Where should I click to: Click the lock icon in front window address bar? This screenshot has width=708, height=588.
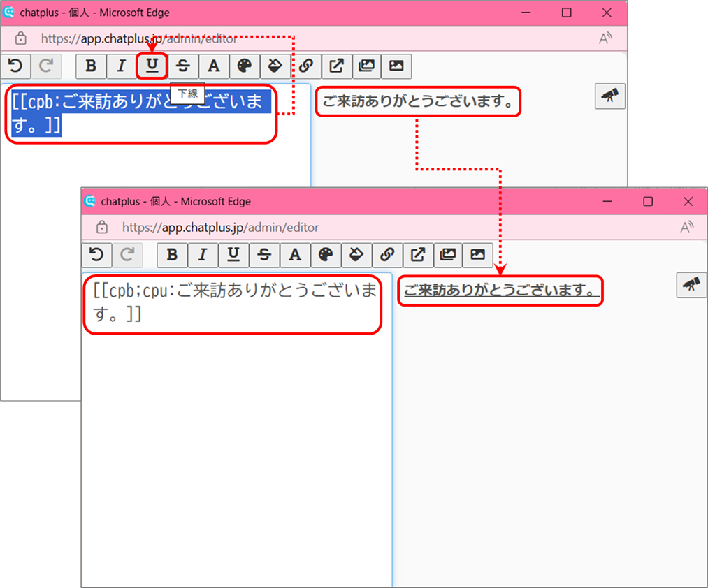pos(102,227)
